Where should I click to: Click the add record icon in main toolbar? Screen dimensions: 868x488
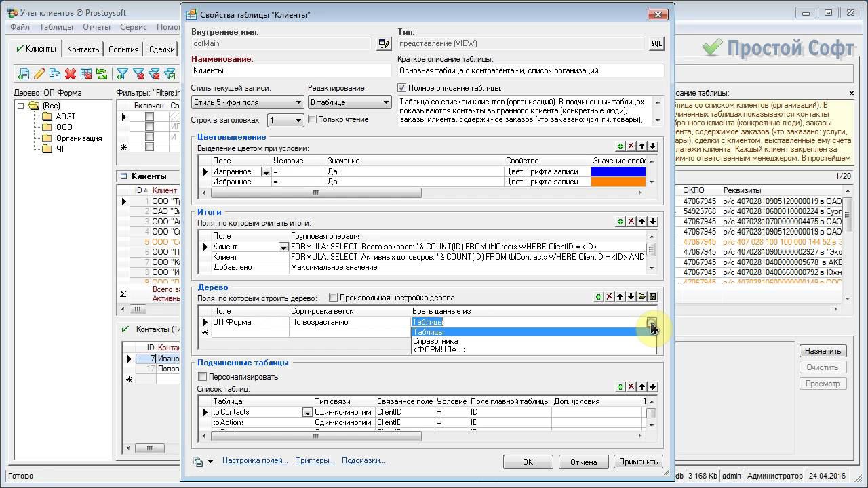click(24, 74)
